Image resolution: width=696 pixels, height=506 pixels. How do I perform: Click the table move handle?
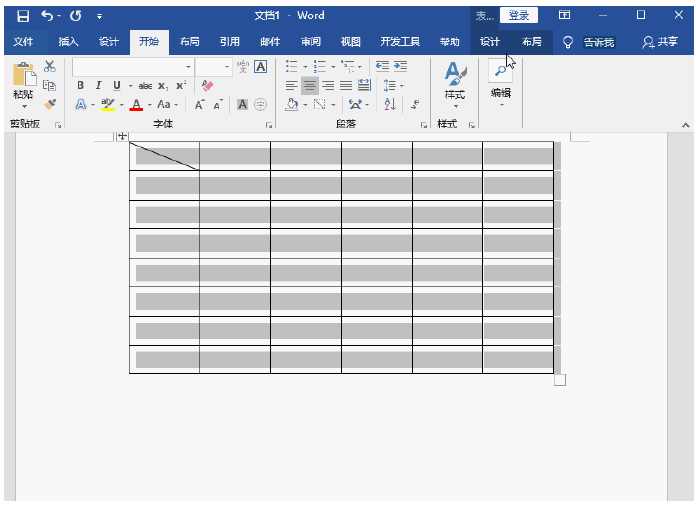click(x=122, y=136)
